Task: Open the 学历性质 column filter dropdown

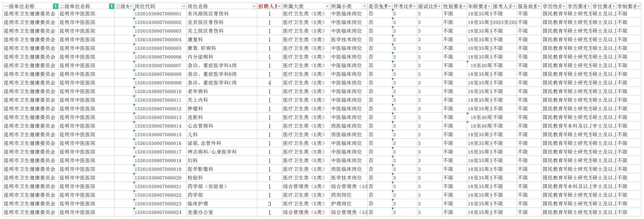Action: click(x=564, y=6)
